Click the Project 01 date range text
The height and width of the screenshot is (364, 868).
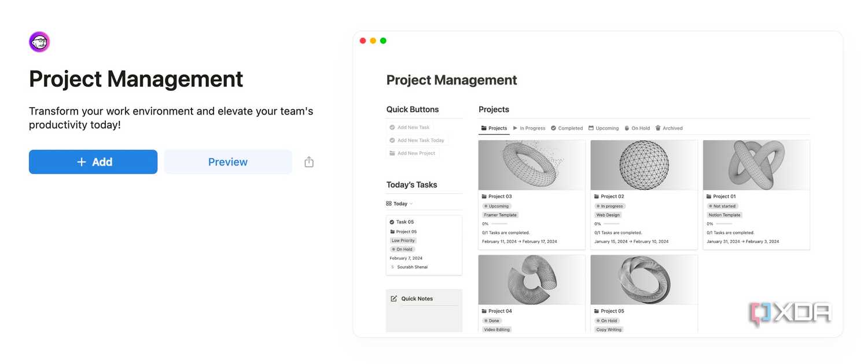point(743,242)
